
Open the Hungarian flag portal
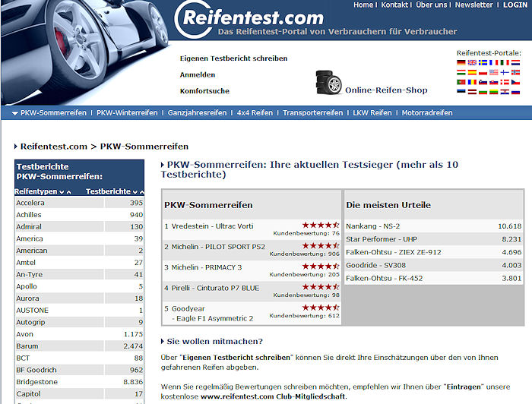(x=461, y=72)
